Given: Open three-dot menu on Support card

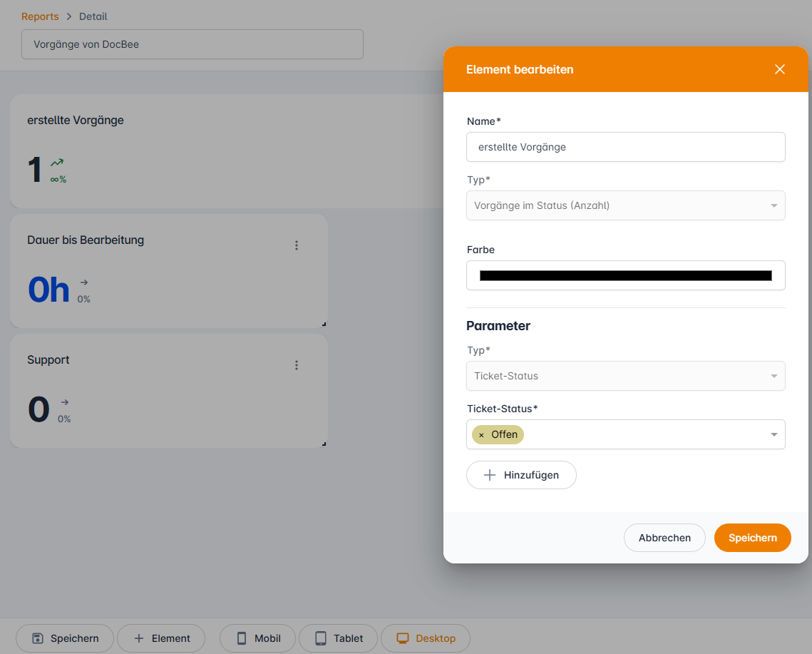Looking at the screenshot, I should (297, 365).
